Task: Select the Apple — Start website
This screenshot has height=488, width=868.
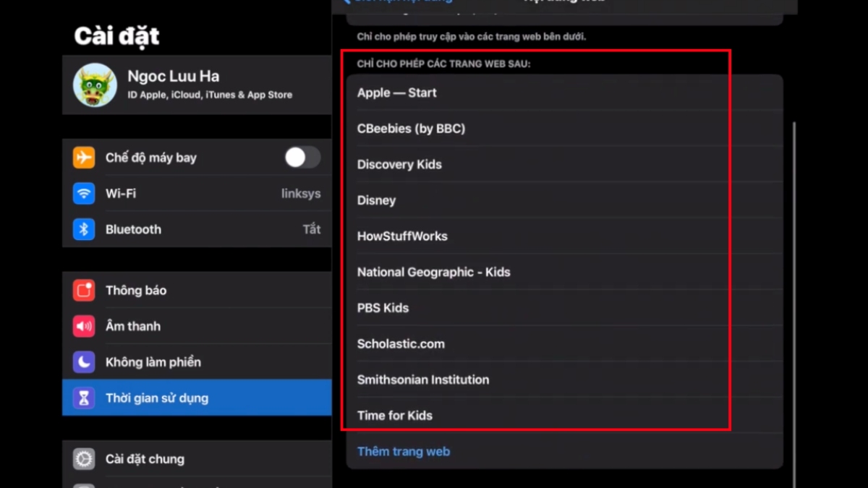Action: 565,93
